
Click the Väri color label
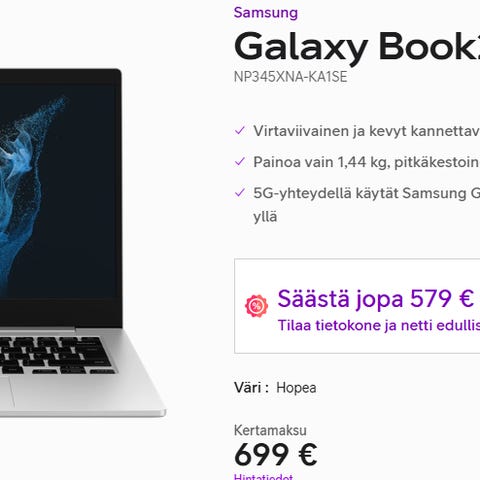coord(251,388)
